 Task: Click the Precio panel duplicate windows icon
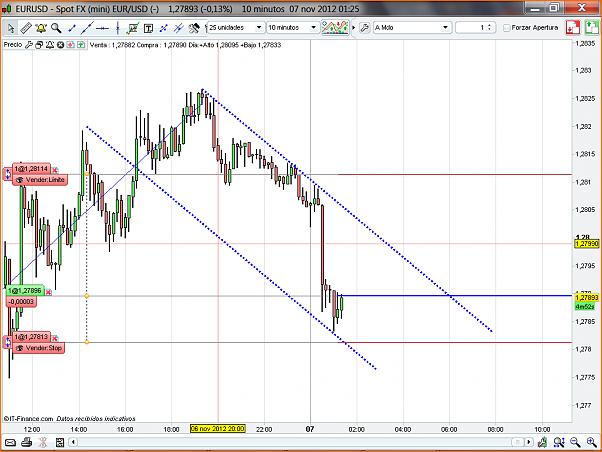coord(39,45)
